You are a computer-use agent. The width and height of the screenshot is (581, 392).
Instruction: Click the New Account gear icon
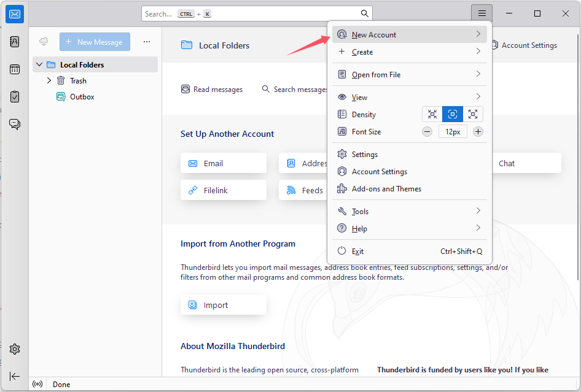(341, 35)
